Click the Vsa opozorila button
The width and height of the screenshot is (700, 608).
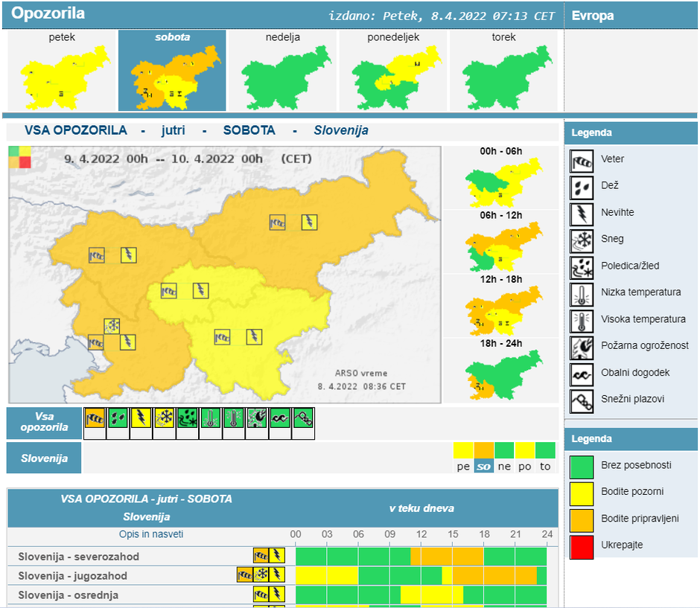[x=45, y=423]
